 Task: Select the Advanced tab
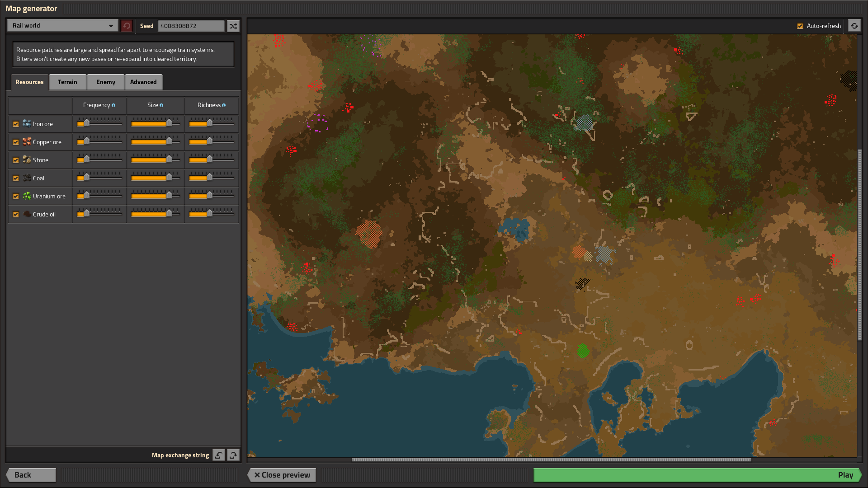tap(143, 82)
